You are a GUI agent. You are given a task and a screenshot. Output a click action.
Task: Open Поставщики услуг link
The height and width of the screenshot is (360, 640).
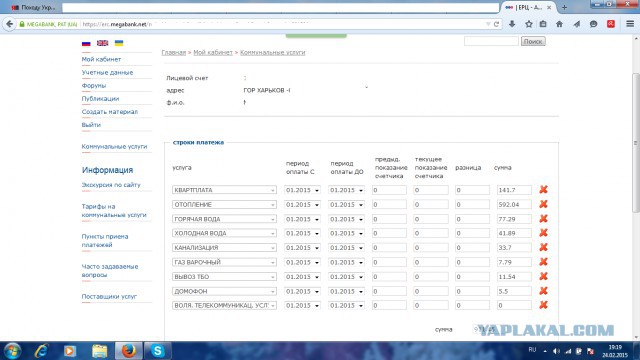tap(109, 296)
